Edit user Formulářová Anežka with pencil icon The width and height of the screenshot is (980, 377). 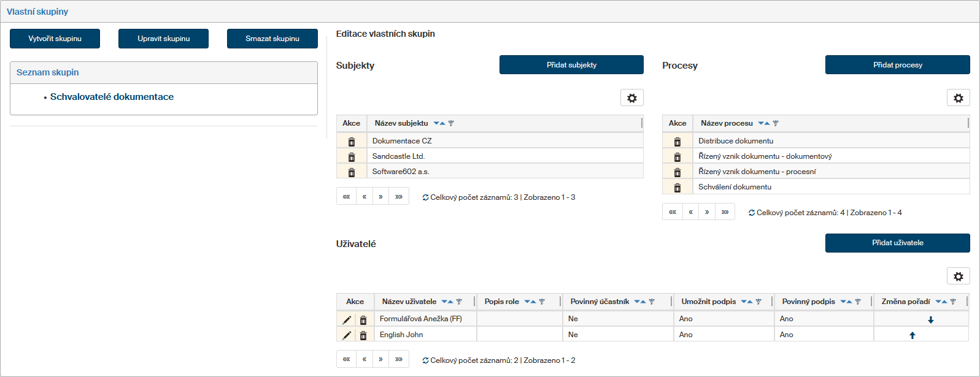[347, 319]
